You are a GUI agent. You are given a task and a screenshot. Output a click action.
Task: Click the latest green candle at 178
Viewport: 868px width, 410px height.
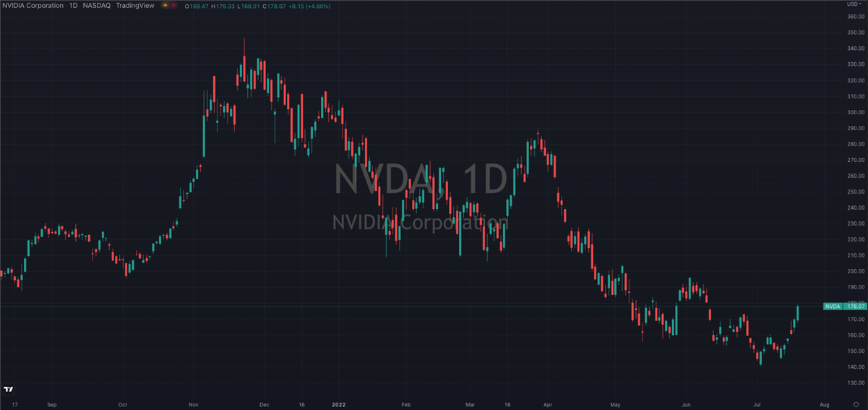pyautogui.click(x=798, y=312)
